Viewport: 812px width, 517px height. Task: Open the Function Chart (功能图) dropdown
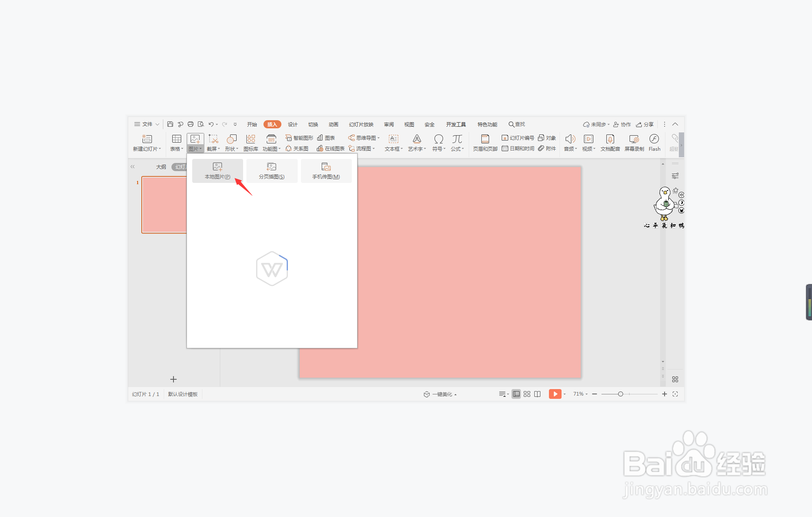click(x=271, y=143)
